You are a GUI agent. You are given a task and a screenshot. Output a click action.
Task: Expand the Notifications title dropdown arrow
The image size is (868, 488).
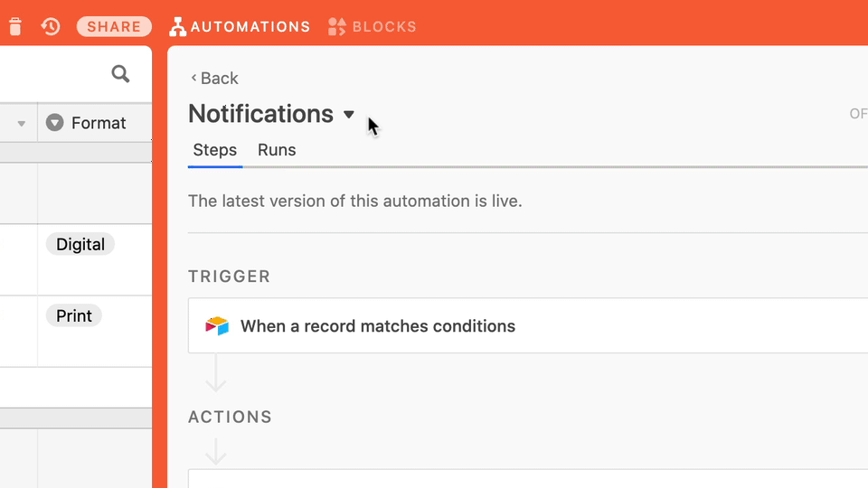[x=348, y=115]
